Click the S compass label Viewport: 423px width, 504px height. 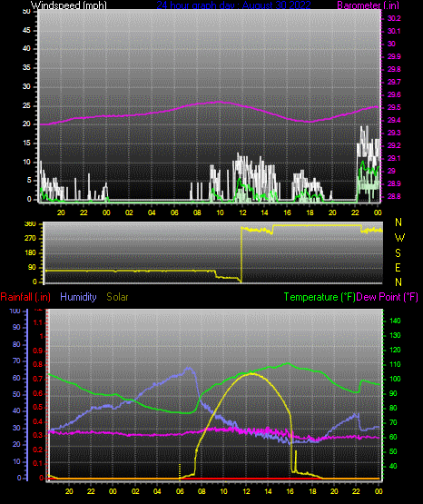(398, 253)
